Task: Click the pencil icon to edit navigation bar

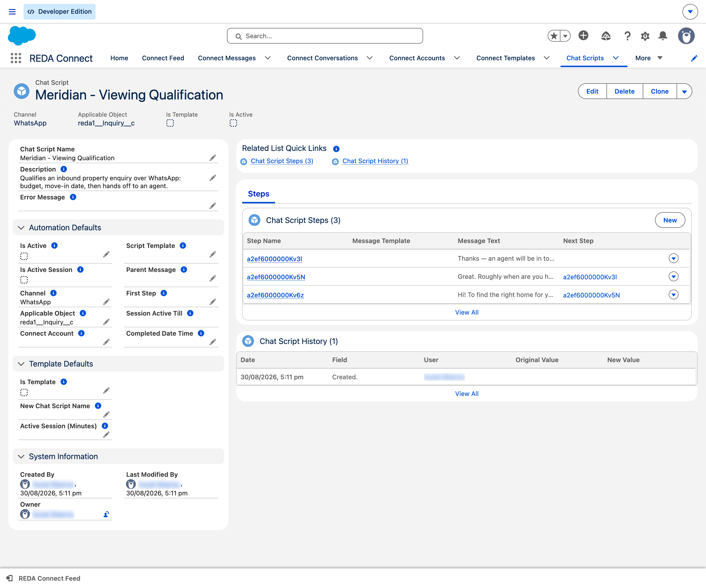Action: 694,58
